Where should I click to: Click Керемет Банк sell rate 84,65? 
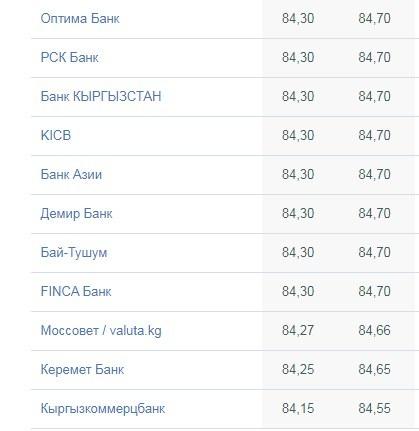click(x=374, y=369)
